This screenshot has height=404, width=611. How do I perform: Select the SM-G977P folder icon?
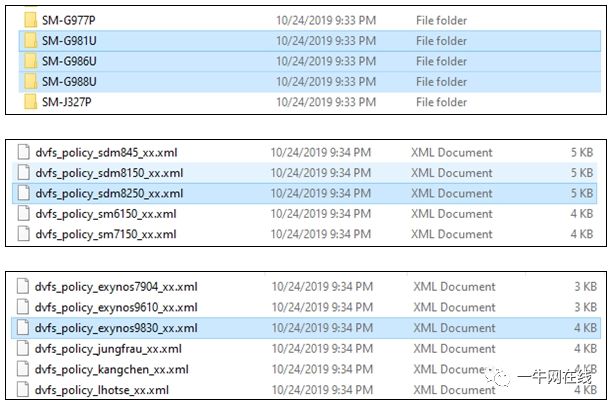(30, 20)
